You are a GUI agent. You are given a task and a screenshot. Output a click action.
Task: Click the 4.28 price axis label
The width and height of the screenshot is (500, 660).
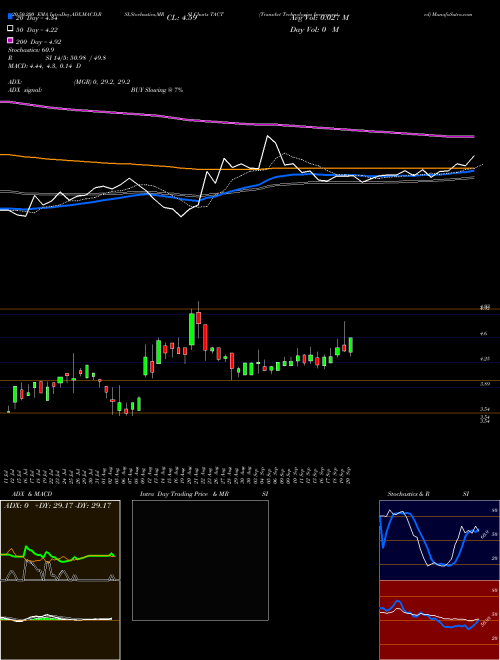pos(485,359)
